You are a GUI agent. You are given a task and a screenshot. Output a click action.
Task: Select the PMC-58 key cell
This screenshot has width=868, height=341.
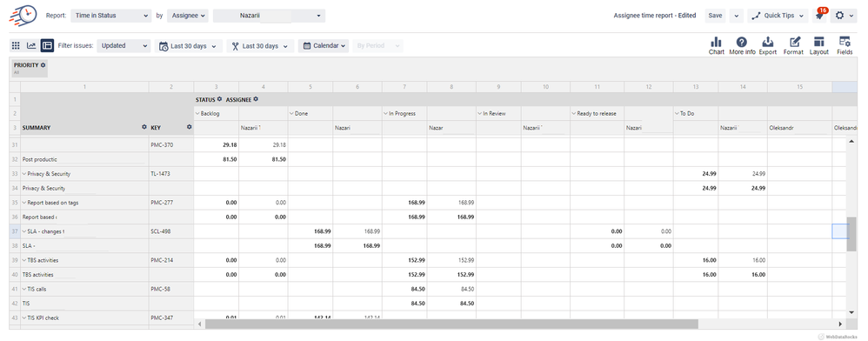171,289
